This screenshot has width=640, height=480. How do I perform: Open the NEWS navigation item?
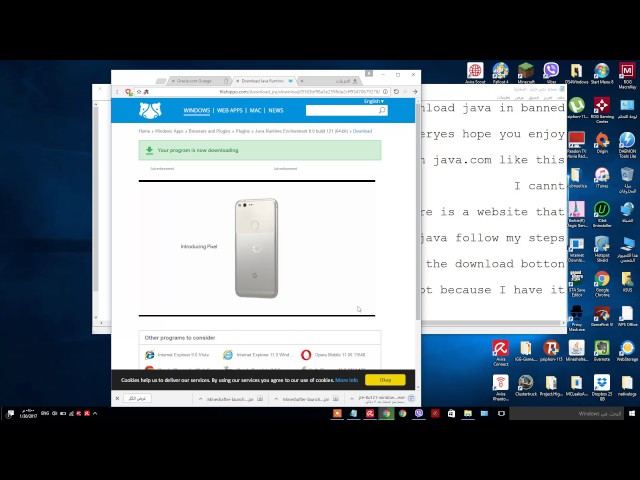pyautogui.click(x=276, y=110)
